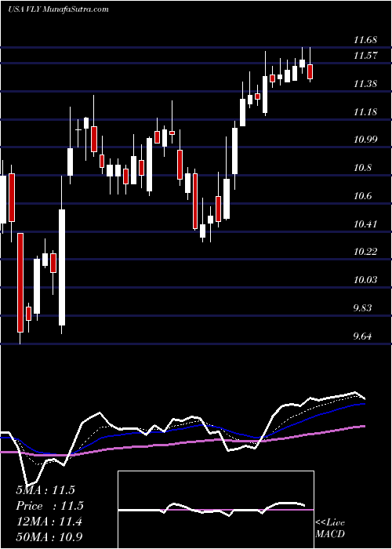Click the 10.6 price axis label
Viewport: 392px width, 549px height.
tap(363, 196)
